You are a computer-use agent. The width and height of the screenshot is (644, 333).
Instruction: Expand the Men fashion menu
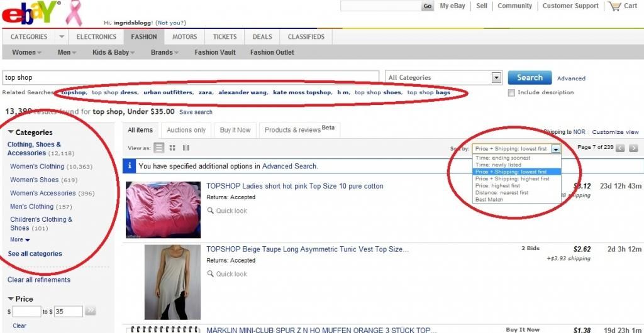(x=67, y=53)
